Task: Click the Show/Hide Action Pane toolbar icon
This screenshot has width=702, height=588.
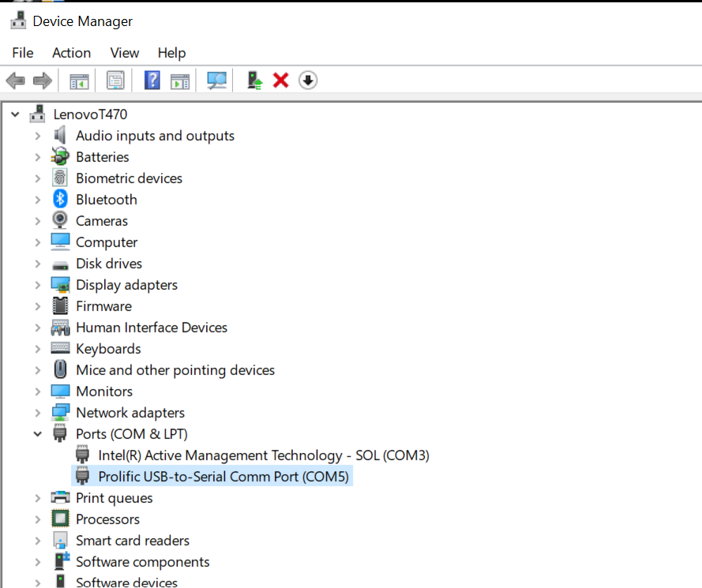Action: 181,81
